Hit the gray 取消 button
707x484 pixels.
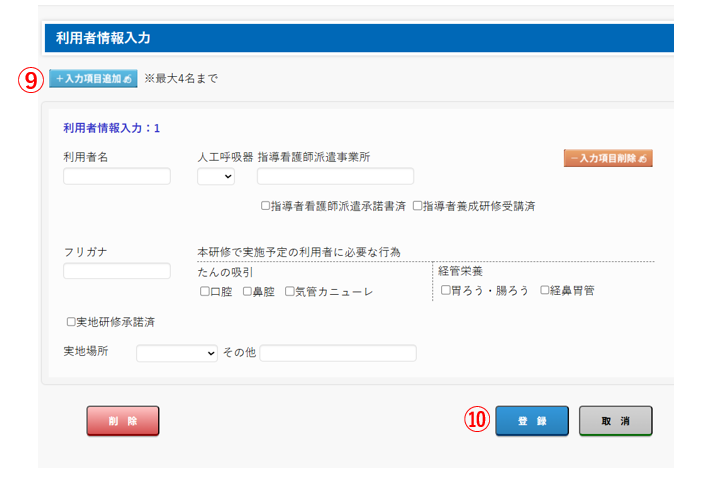pos(615,421)
